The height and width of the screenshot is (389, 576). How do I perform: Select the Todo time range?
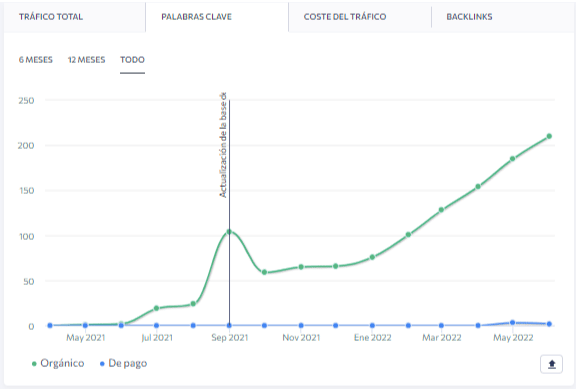point(132,60)
